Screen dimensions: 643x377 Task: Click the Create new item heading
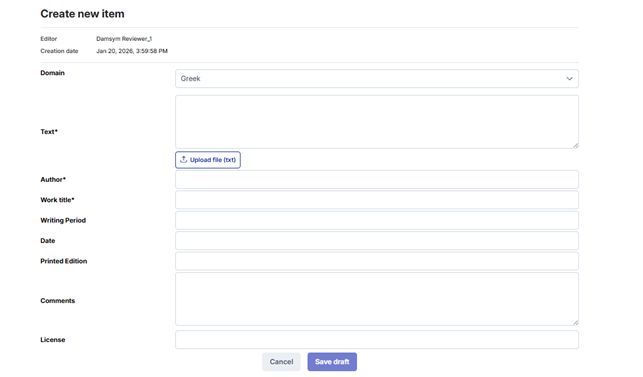coord(82,14)
